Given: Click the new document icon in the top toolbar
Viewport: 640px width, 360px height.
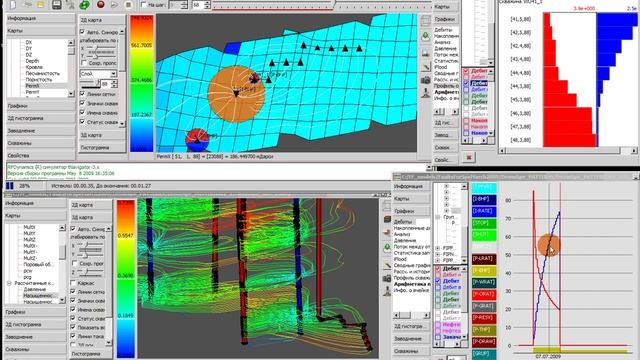Looking at the screenshot, I should click(13, 4).
